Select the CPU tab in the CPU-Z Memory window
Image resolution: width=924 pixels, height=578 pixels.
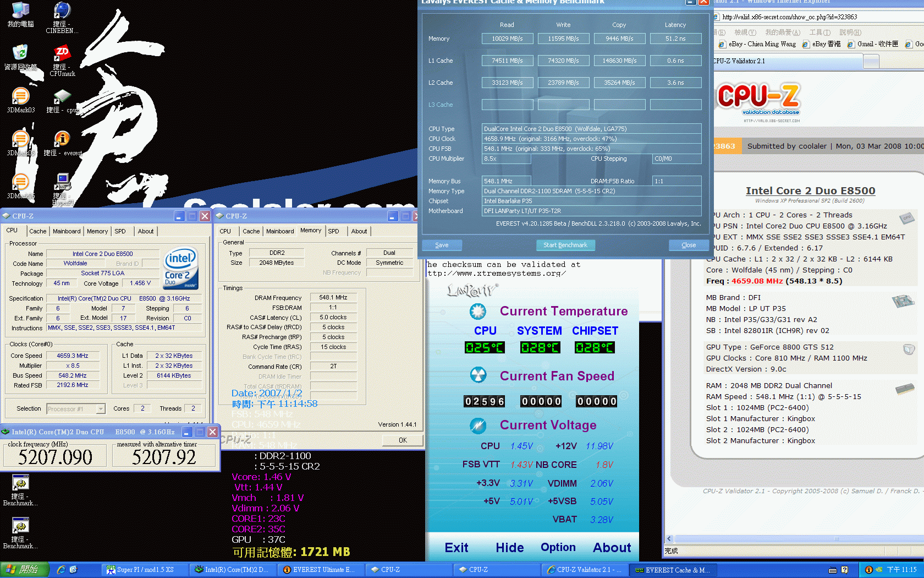[x=225, y=231]
